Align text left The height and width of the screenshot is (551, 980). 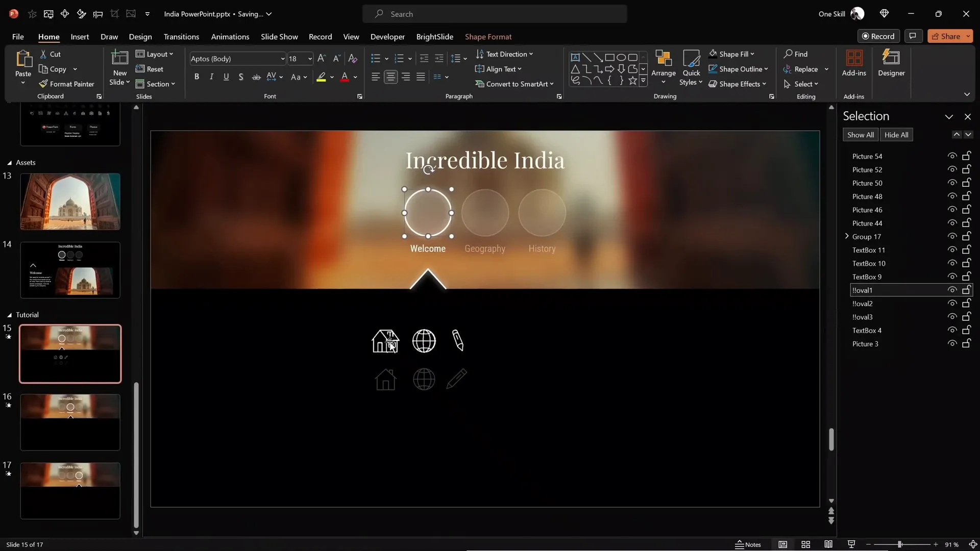click(x=376, y=77)
